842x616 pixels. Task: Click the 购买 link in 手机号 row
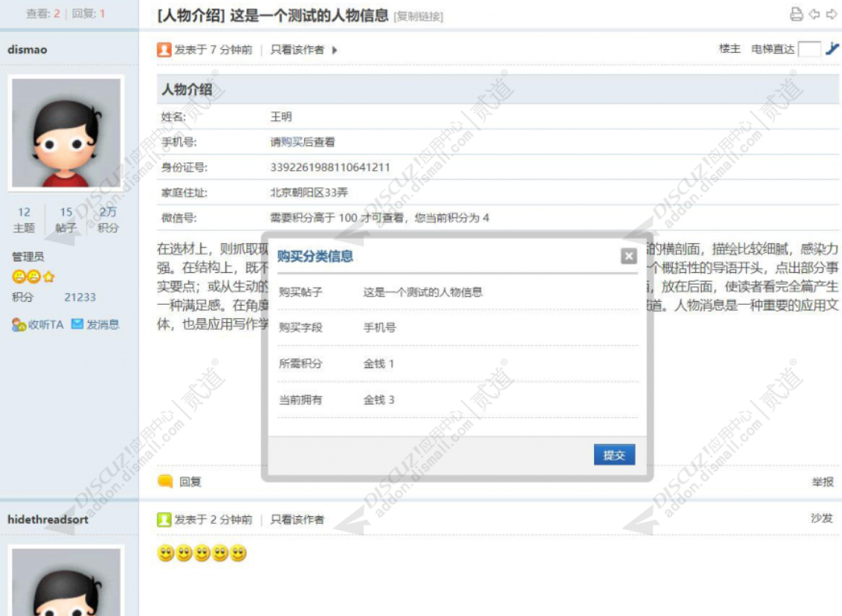pos(292,142)
